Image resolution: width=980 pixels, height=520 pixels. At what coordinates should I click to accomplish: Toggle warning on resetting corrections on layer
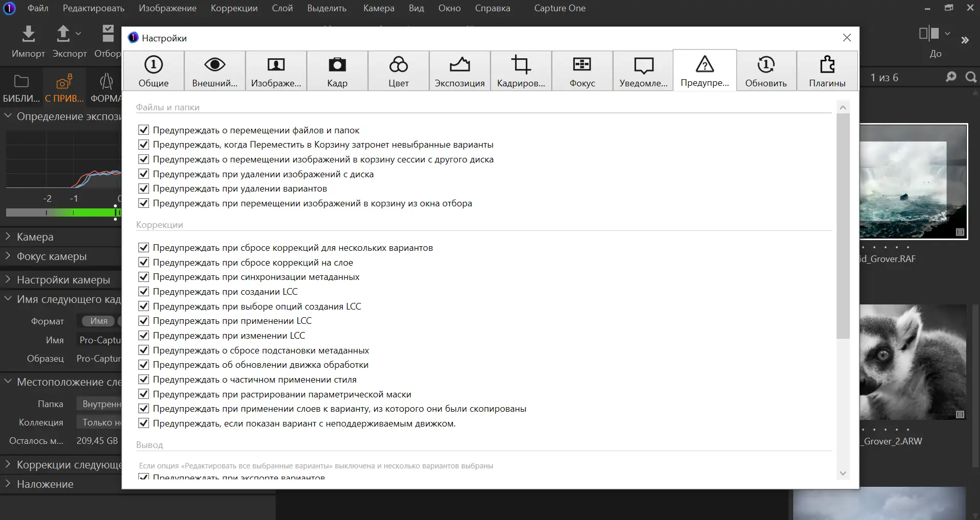click(144, 263)
